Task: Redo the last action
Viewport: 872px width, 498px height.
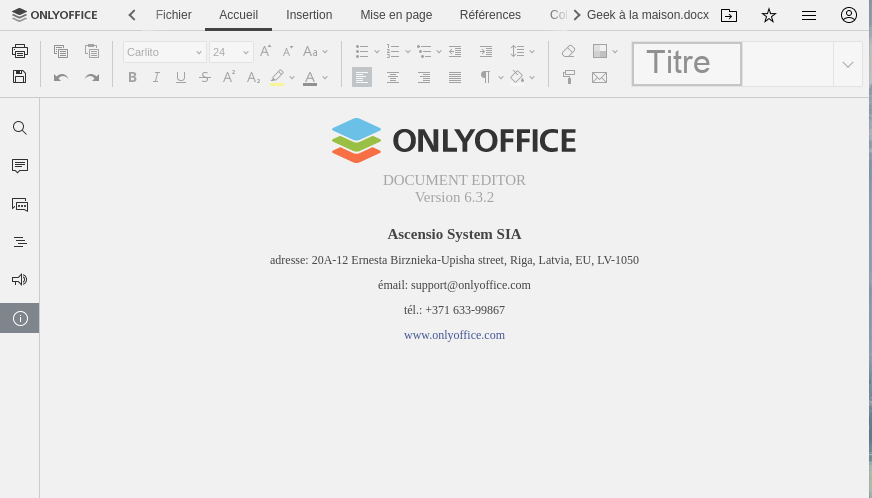Action: point(92,77)
